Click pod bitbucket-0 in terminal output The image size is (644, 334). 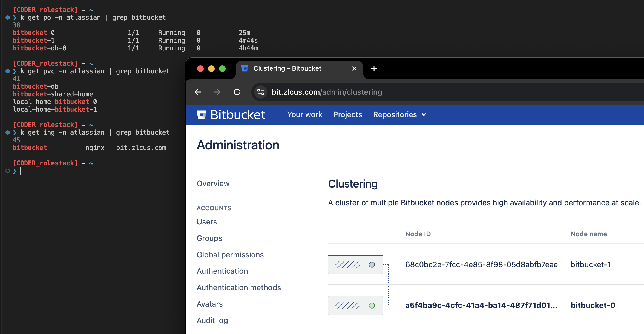point(34,33)
